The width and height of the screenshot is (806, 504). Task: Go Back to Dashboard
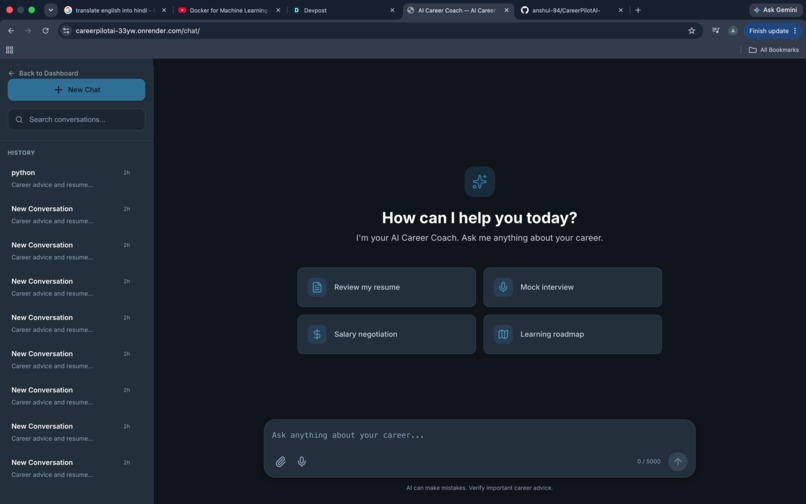[44, 74]
